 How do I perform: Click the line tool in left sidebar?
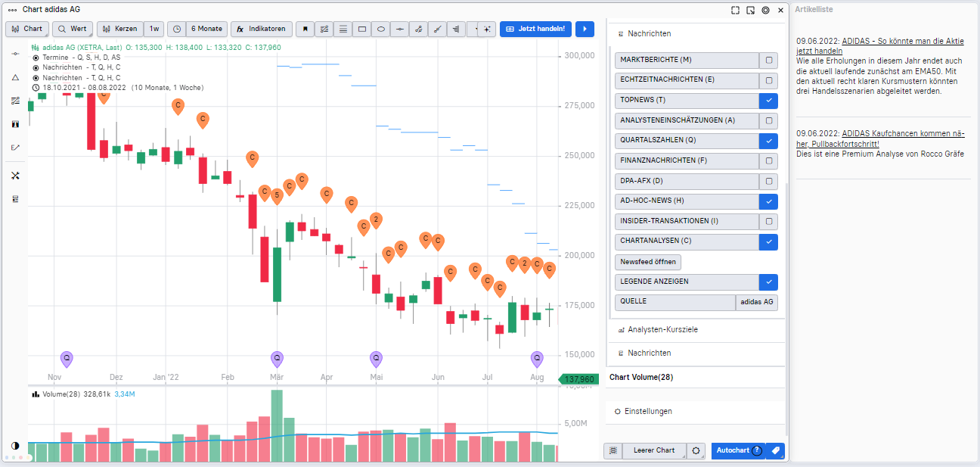point(15,54)
